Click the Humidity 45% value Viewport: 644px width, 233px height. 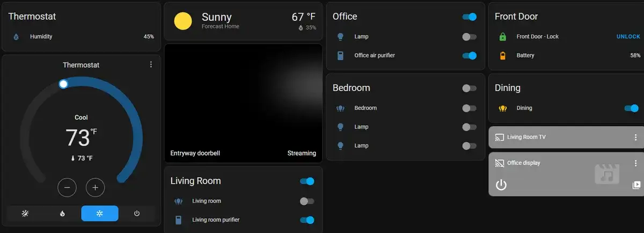pos(149,37)
